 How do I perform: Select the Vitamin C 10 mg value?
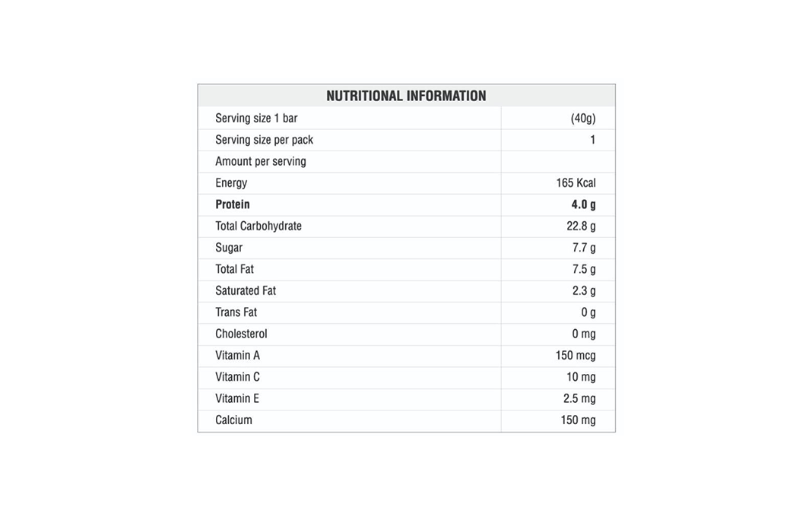581,377
